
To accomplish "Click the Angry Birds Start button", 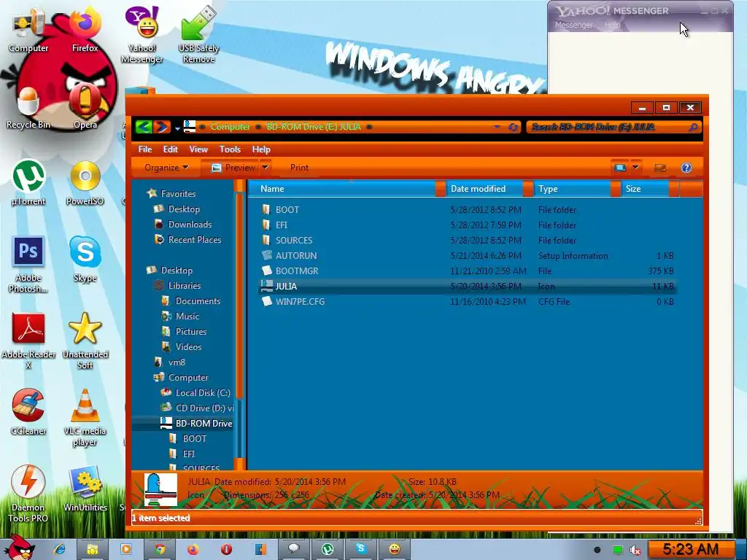I will [19, 548].
